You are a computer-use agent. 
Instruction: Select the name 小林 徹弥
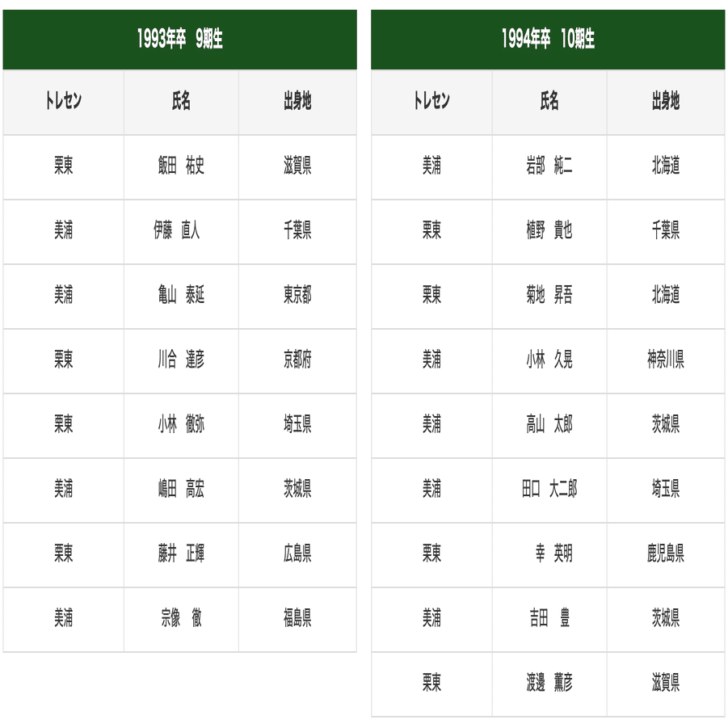tap(181, 423)
